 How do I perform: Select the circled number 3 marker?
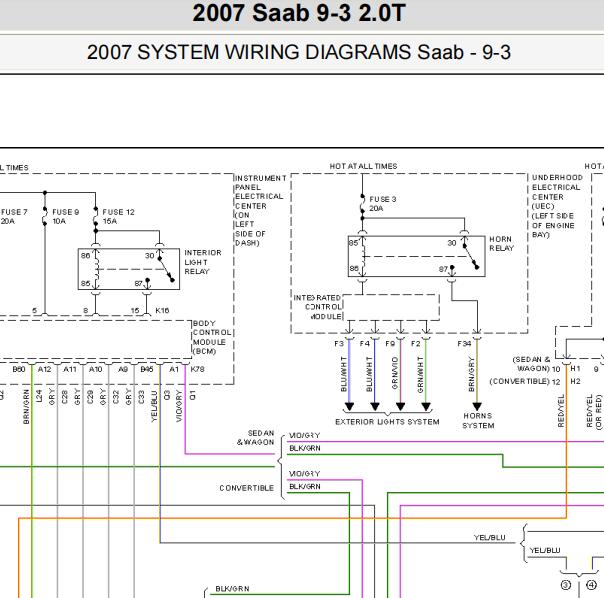click(x=565, y=585)
